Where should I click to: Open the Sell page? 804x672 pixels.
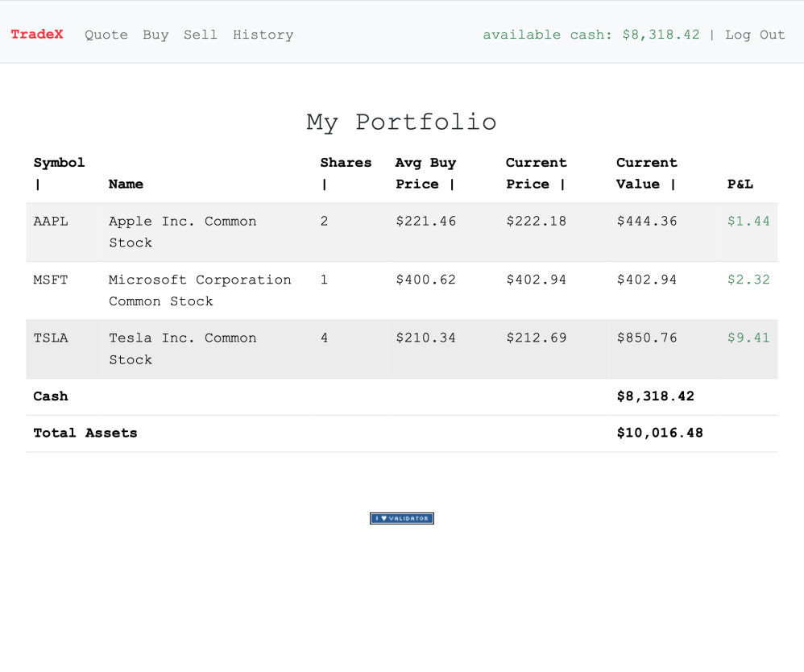point(201,34)
